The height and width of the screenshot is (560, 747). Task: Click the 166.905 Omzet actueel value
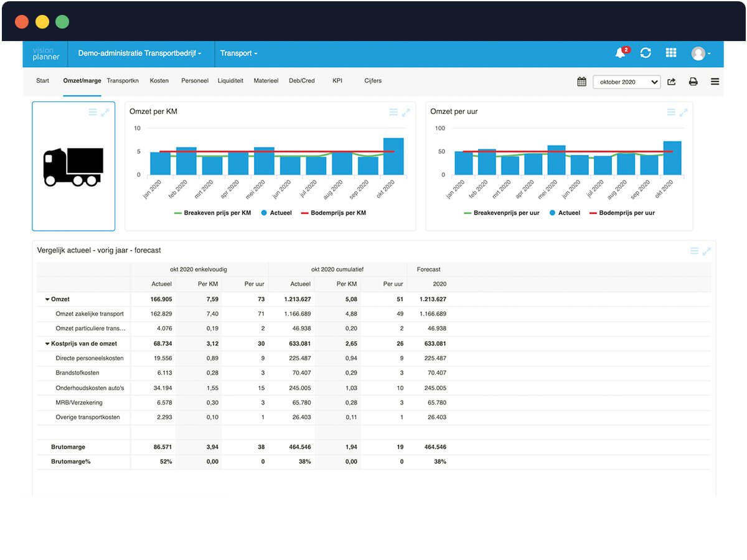point(161,299)
